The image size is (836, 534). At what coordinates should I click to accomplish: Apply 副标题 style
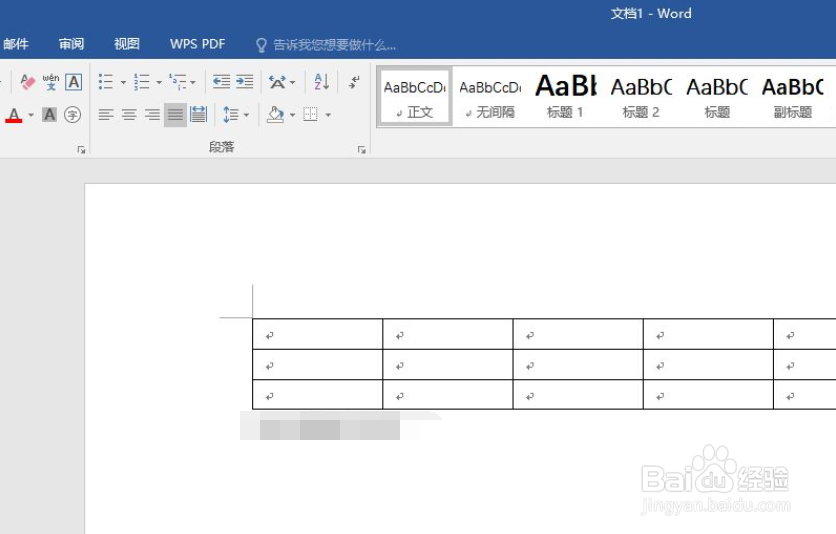(793, 96)
